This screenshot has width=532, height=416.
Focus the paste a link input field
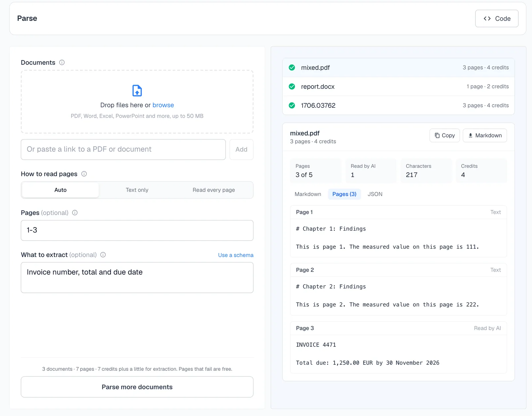click(123, 149)
